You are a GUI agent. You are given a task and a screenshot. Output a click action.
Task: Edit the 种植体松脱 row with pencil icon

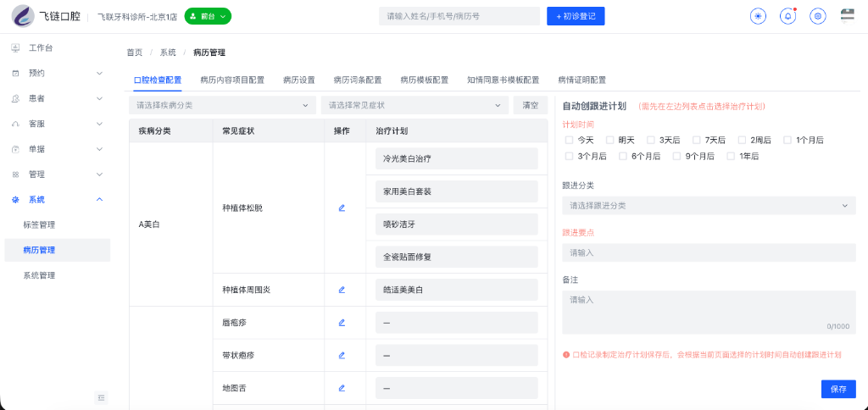coord(342,208)
